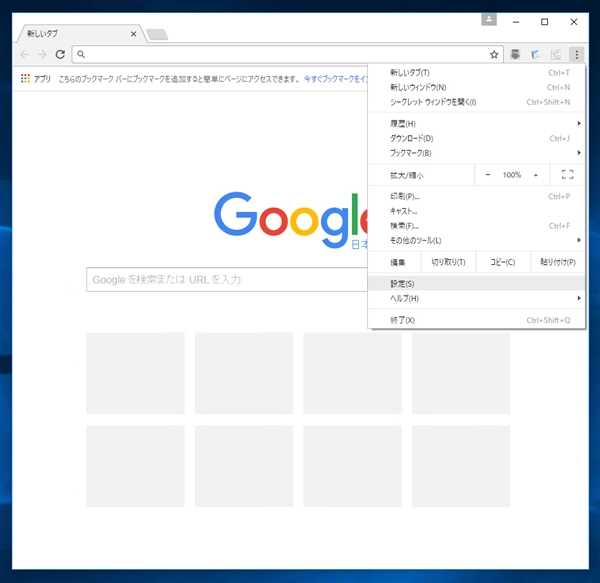Screen dimensions: 600x583
Task: Expand the 履歴(H) submenu
Action: (x=476, y=124)
